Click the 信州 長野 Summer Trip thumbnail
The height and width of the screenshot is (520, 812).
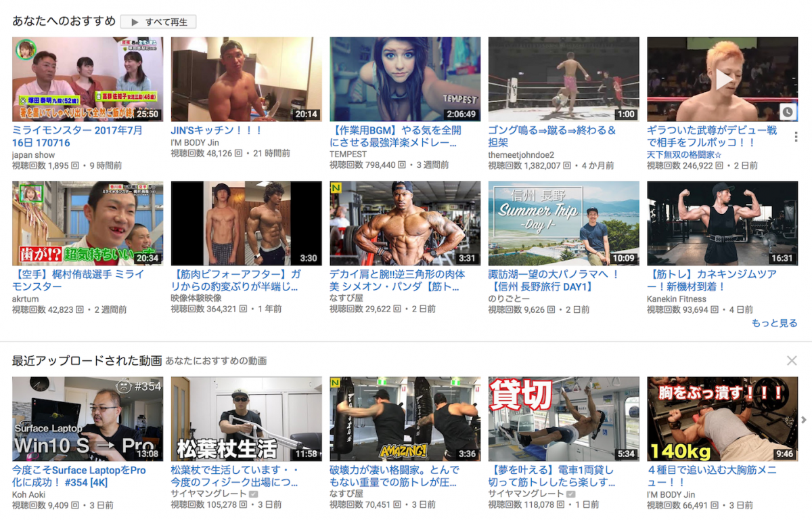tap(563, 223)
